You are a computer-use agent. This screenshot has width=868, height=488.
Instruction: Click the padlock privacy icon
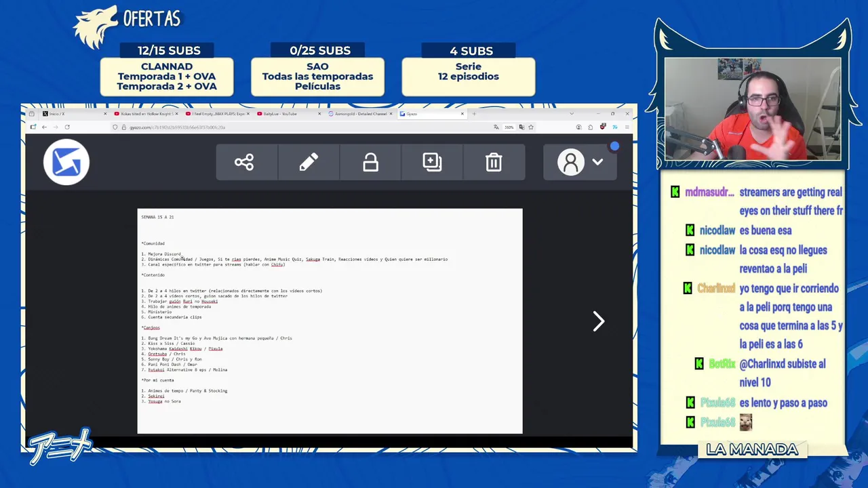(x=370, y=162)
